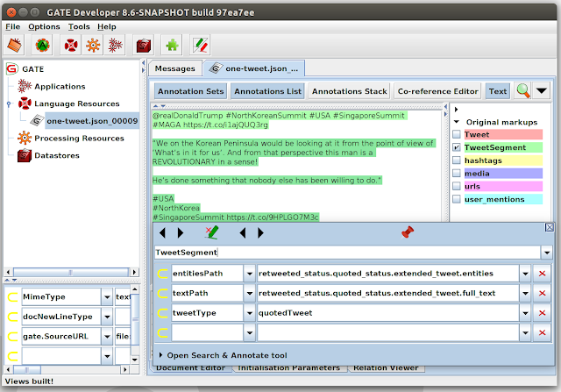
Task: Click the new language resource toolbar icon
Action: (x=71, y=45)
